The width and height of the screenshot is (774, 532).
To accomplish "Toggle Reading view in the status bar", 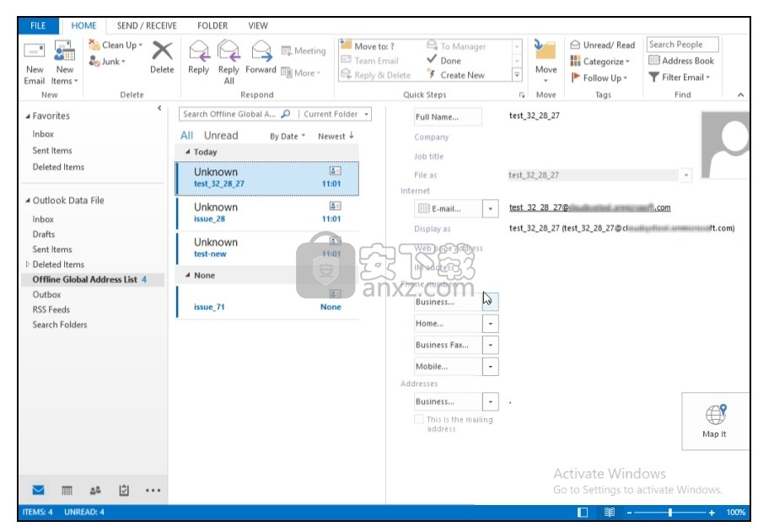I will pos(609,513).
